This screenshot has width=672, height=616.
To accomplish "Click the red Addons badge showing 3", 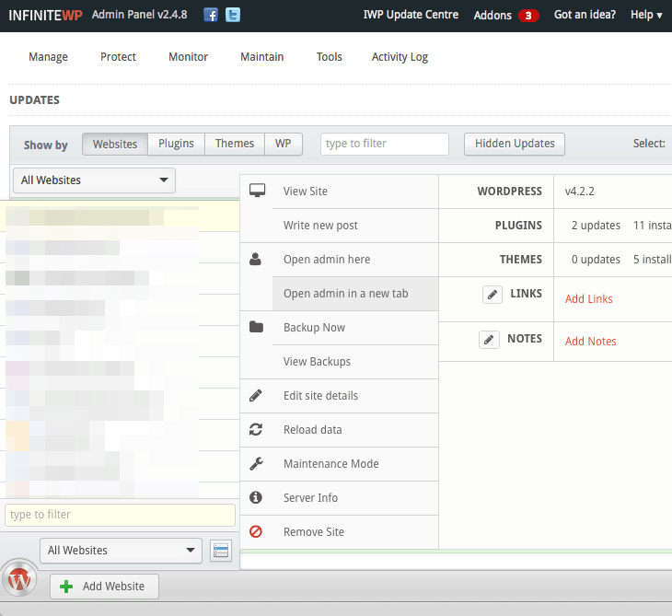I will [x=528, y=16].
